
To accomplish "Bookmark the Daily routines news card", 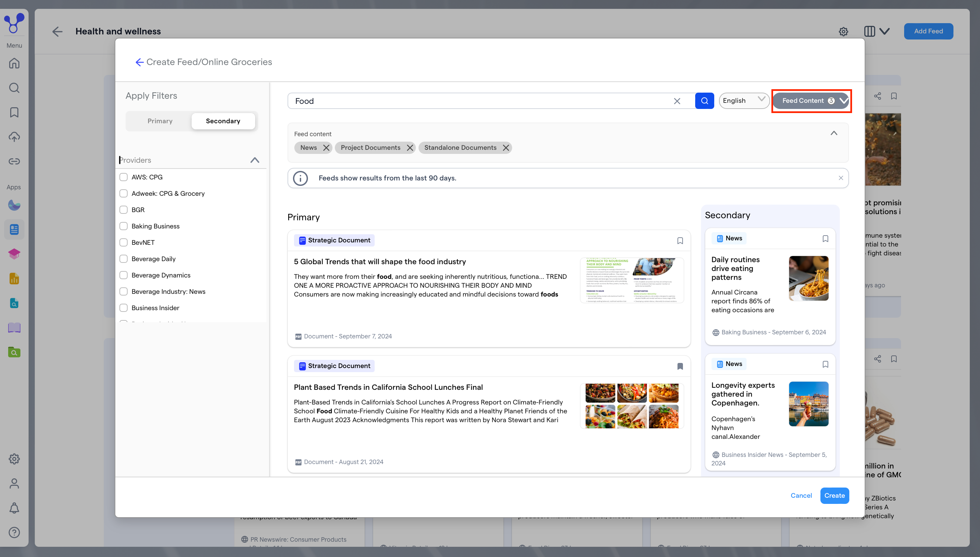I will pyautogui.click(x=825, y=239).
